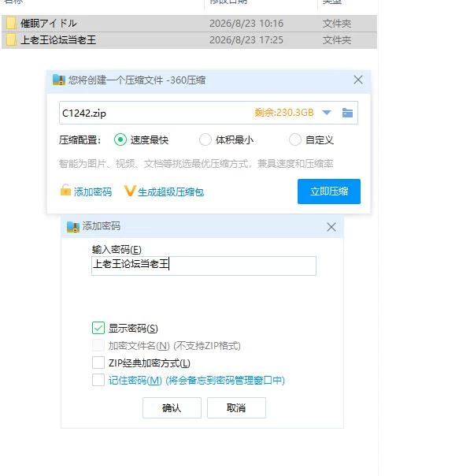Click into the 输入密码 text field

(204, 266)
